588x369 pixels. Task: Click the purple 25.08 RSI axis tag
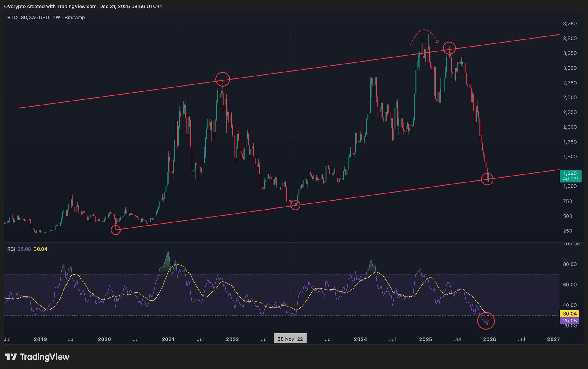[x=570, y=320]
